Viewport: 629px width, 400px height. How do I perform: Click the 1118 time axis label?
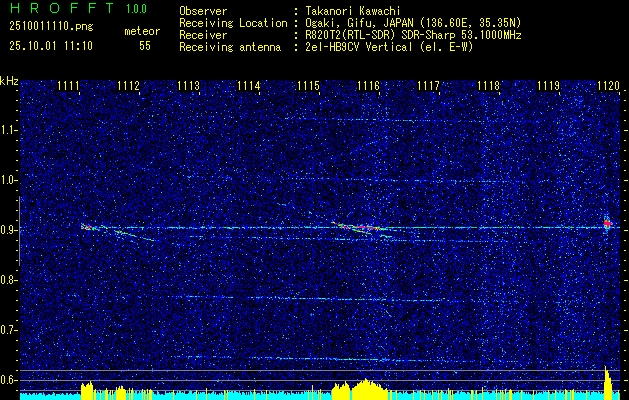[x=489, y=86]
